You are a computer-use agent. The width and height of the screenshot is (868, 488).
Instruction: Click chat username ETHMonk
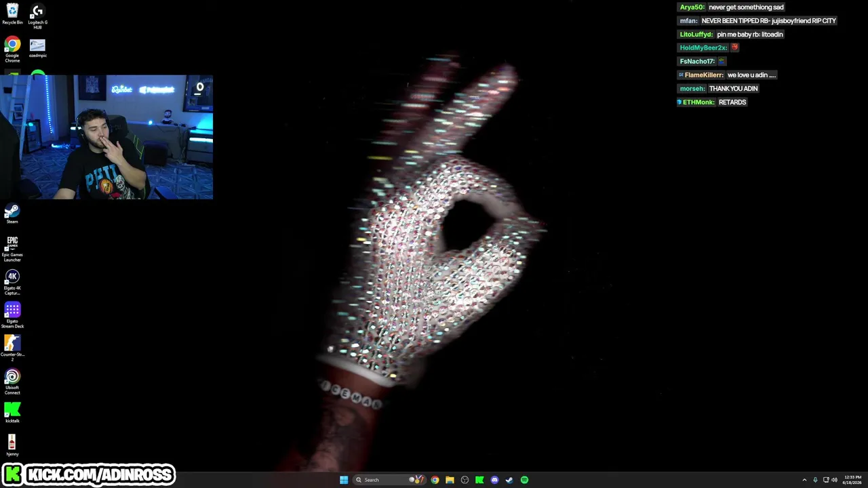698,102
